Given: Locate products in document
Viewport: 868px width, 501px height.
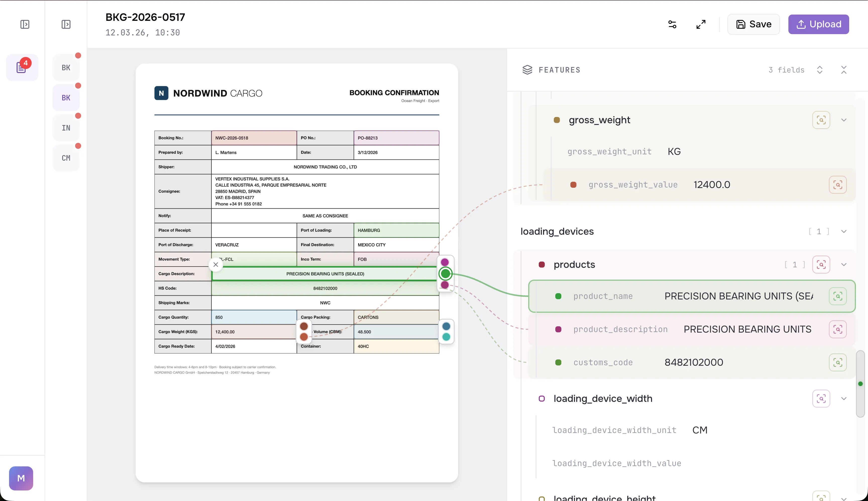Looking at the screenshot, I should (821, 265).
